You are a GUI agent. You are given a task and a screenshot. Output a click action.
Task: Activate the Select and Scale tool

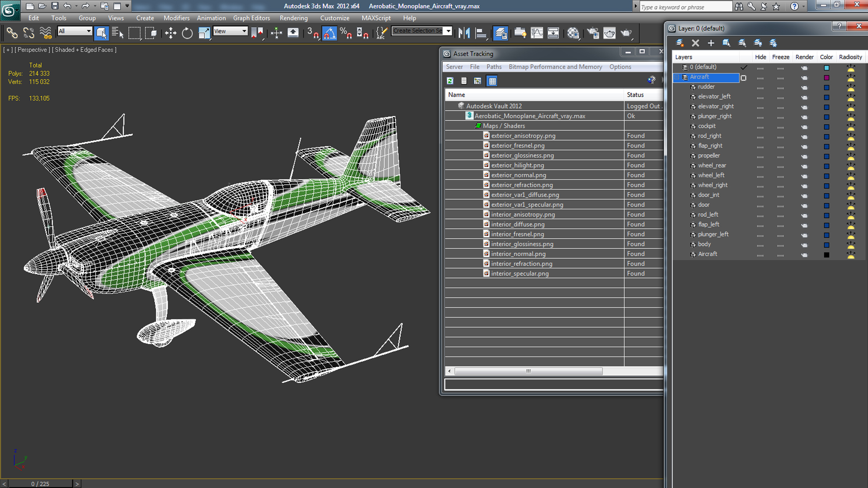pyautogui.click(x=204, y=33)
